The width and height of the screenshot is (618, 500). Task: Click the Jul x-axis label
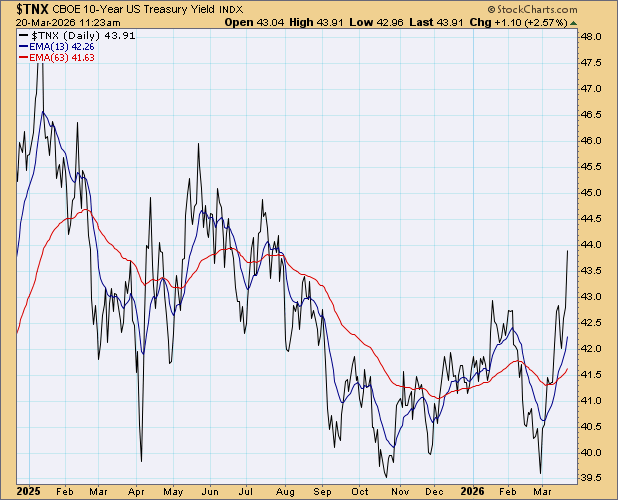point(246,492)
